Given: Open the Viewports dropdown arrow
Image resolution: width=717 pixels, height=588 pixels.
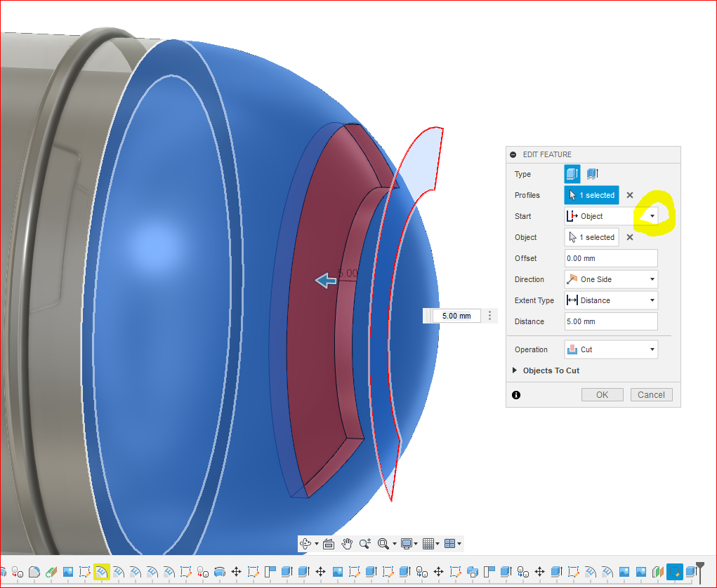Looking at the screenshot, I should (459, 544).
